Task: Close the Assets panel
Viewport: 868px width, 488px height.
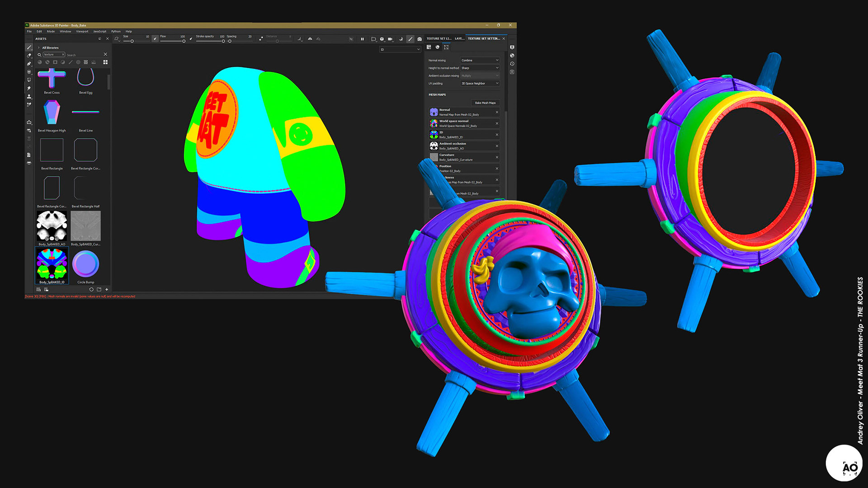Action: (107, 39)
